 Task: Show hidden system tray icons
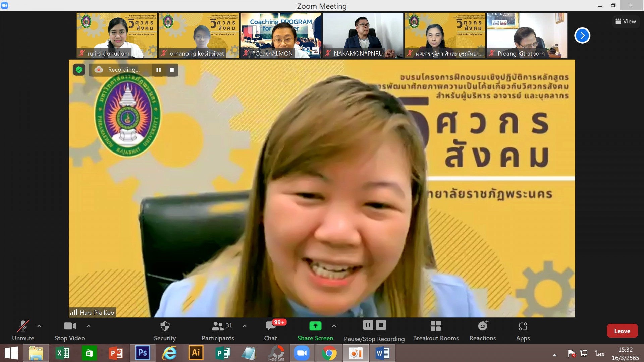click(555, 355)
